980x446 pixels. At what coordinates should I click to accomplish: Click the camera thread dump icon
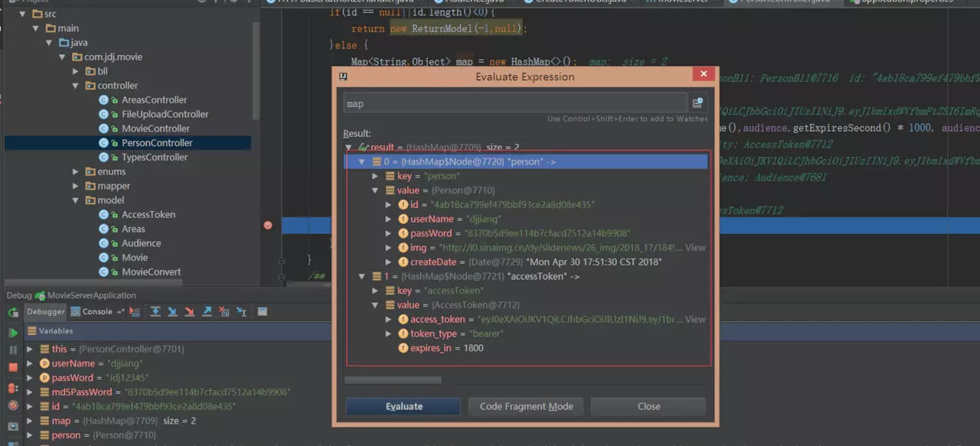13,426
